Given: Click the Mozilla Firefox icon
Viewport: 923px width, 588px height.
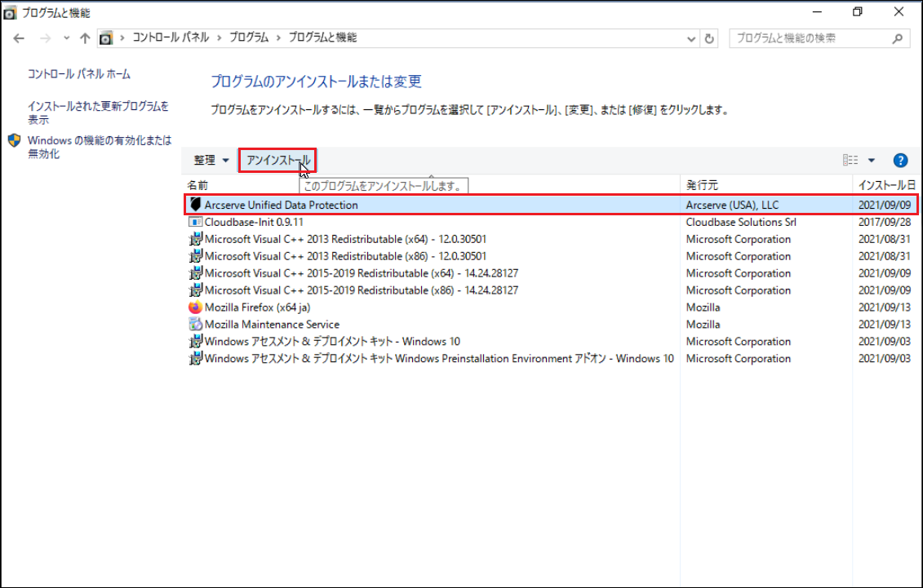Looking at the screenshot, I should pos(195,307).
